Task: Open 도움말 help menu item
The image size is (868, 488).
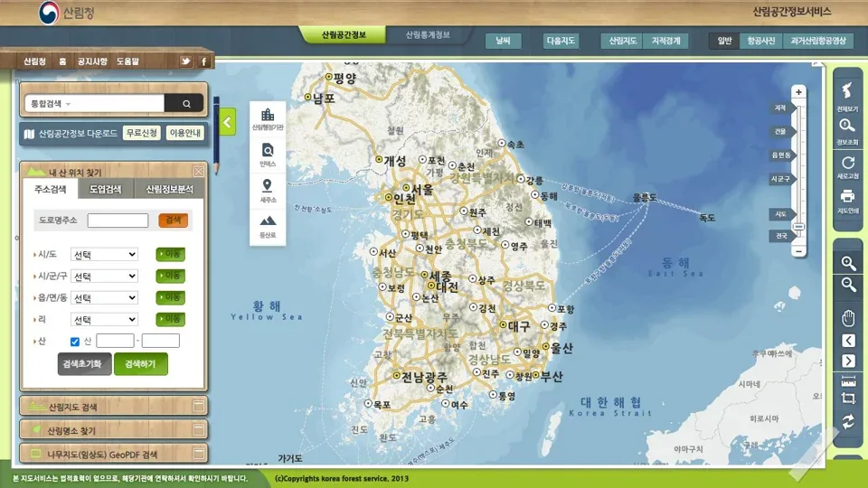Action: [127, 61]
